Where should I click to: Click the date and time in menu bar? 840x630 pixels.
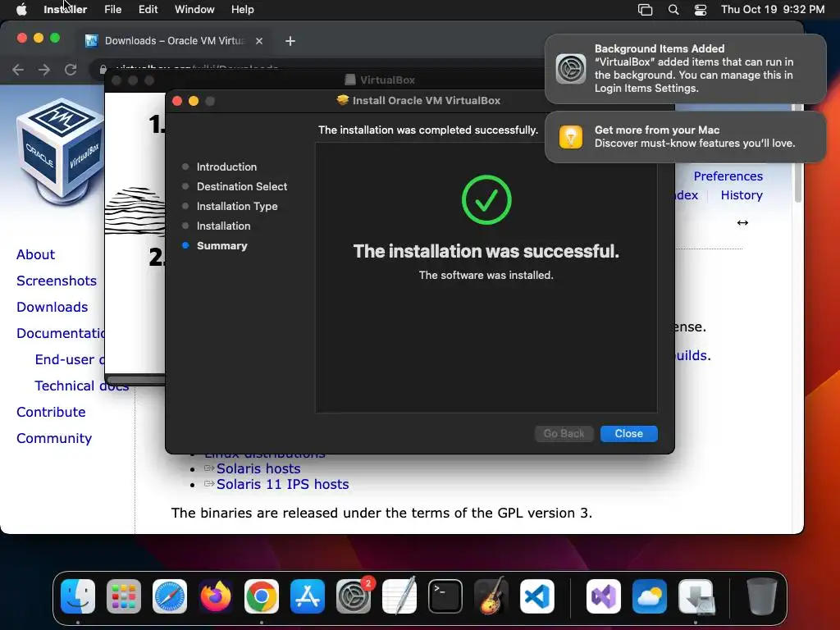pos(773,10)
